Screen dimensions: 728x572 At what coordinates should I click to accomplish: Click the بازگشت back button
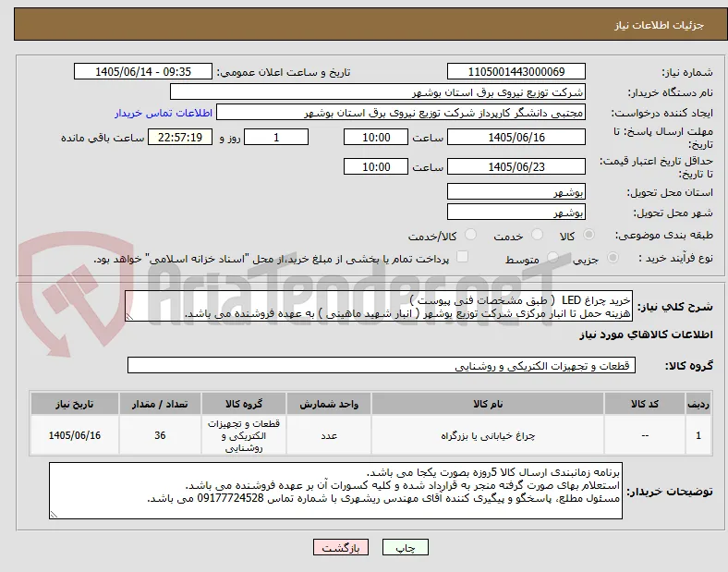[x=341, y=547]
